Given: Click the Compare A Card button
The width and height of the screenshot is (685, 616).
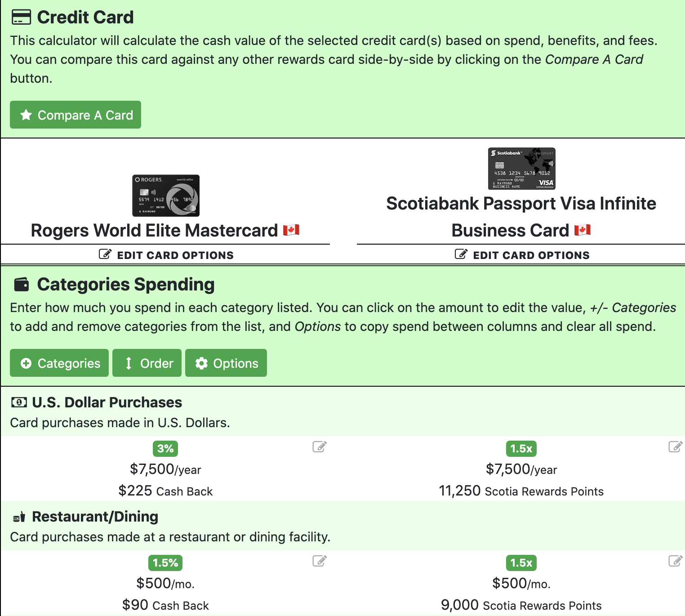Looking at the screenshot, I should [x=76, y=115].
